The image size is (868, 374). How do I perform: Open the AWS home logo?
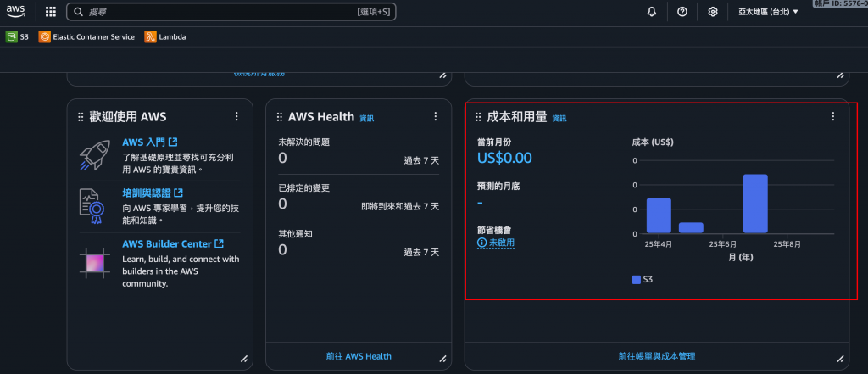[15, 11]
